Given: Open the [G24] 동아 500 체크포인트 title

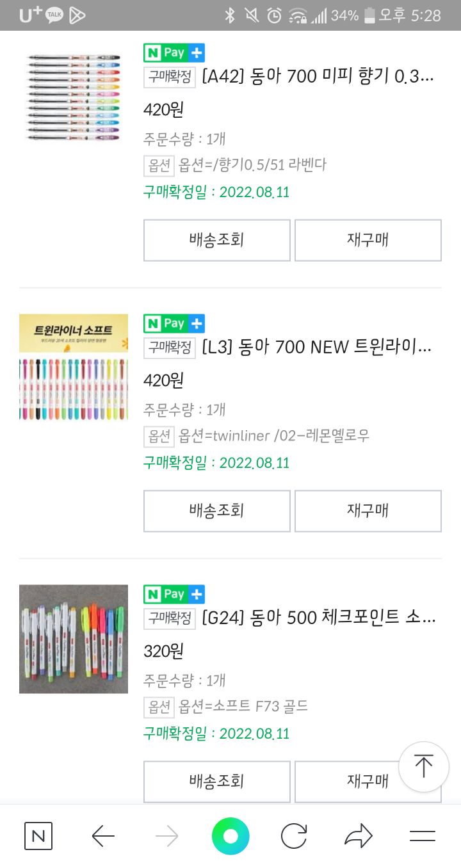Looking at the screenshot, I should pos(319,618).
